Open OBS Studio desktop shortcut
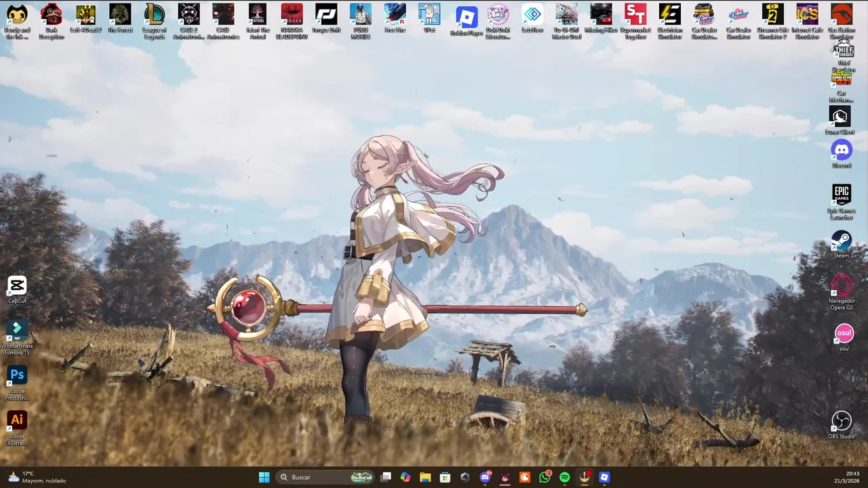The width and height of the screenshot is (868, 488). [x=842, y=425]
